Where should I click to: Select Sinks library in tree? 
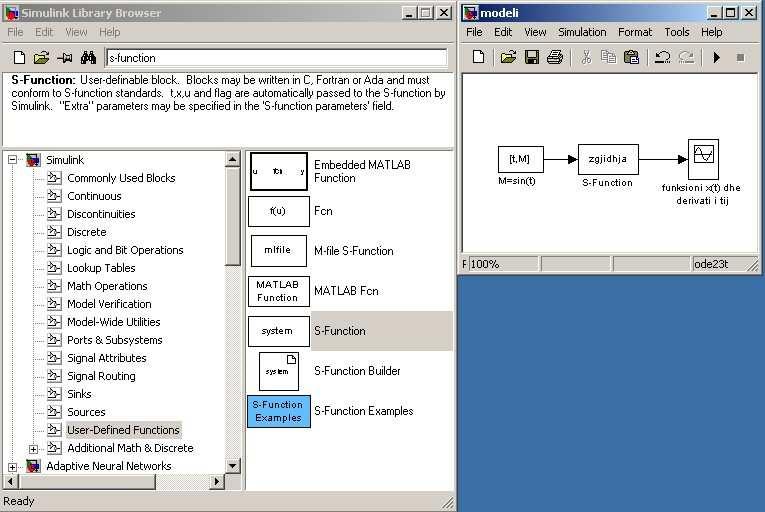[79, 394]
